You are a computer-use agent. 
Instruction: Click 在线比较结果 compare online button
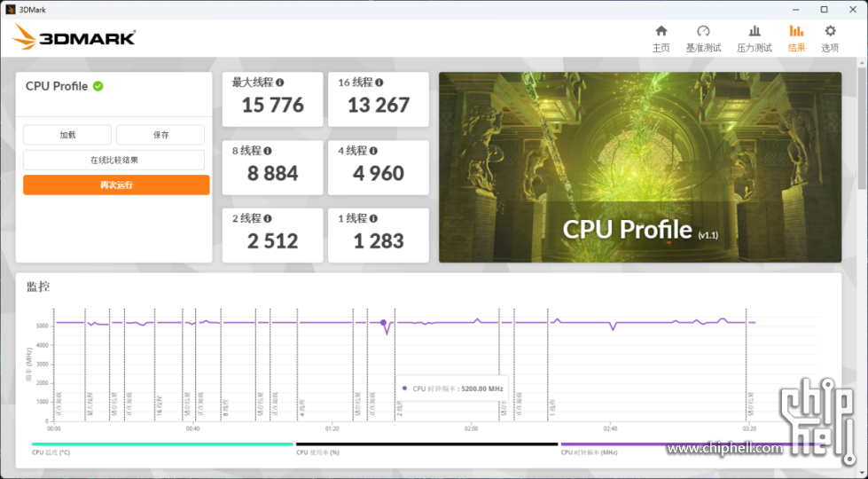114,160
